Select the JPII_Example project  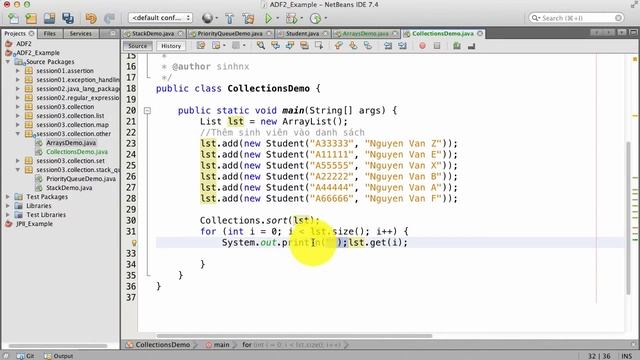[34, 224]
